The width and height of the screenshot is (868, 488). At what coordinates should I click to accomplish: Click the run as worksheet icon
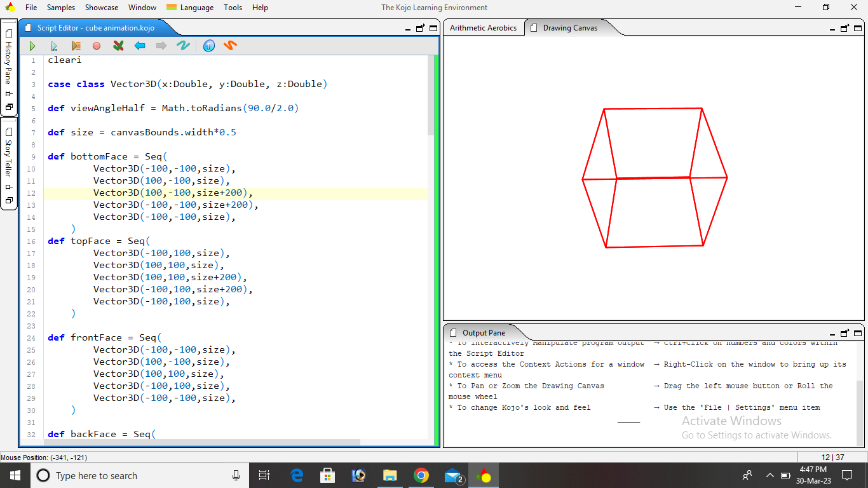tap(54, 46)
